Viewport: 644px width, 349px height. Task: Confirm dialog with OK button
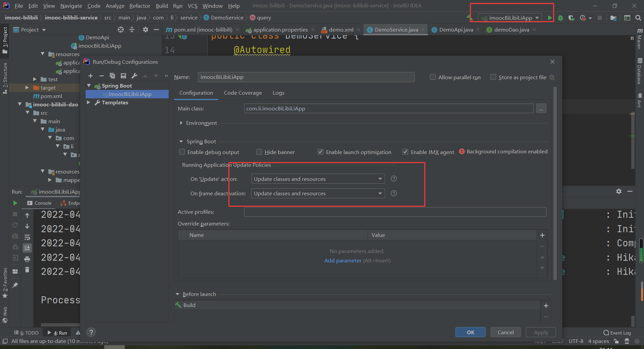pyautogui.click(x=470, y=332)
